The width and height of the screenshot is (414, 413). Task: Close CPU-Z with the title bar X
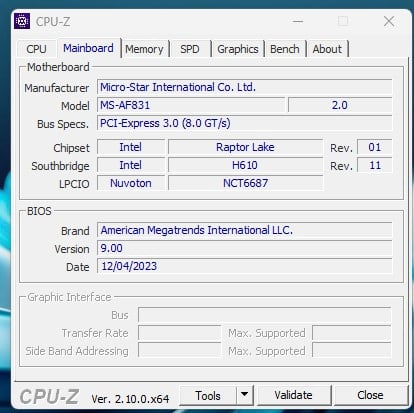[389, 22]
